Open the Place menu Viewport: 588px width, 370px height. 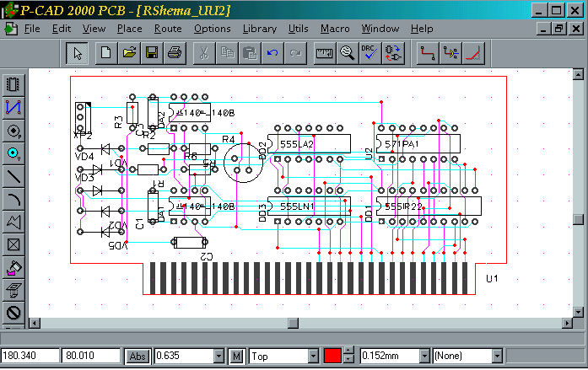129,29
